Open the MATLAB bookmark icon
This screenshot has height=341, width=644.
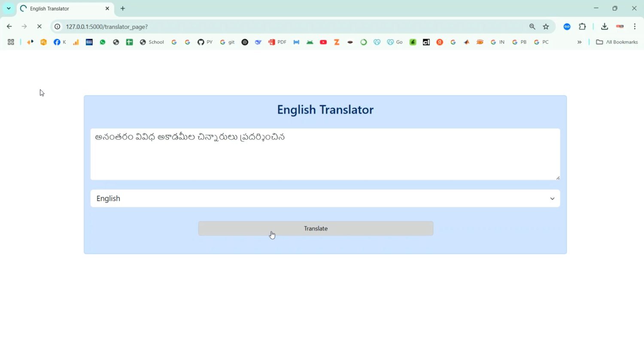[466, 42]
